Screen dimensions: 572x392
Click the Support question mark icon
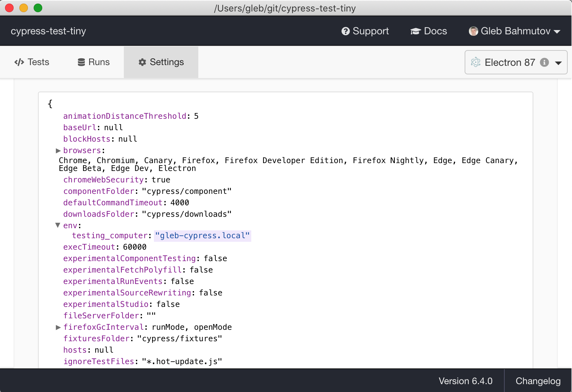(x=345, y=31)
